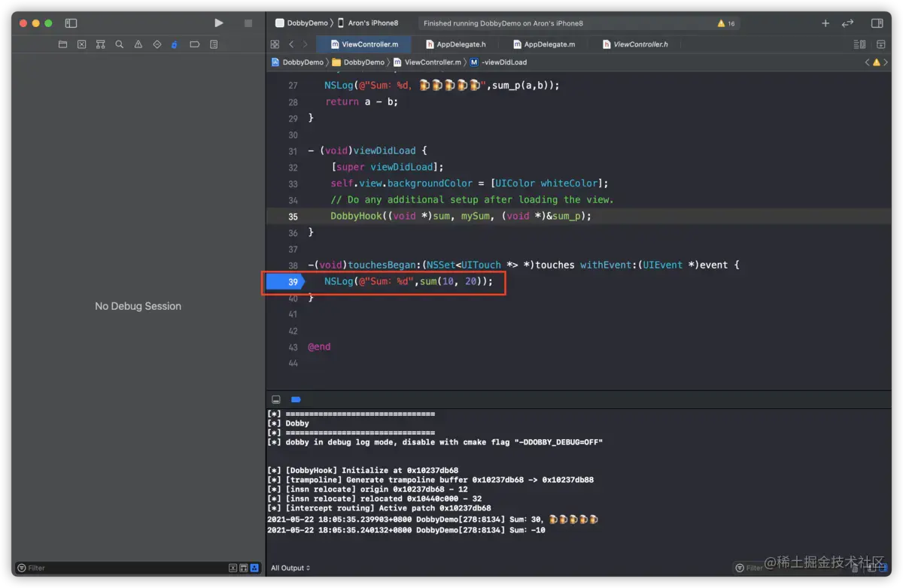Click the 16 warnings indicator
Screen dimensions: 903x588
pos(726,23)
